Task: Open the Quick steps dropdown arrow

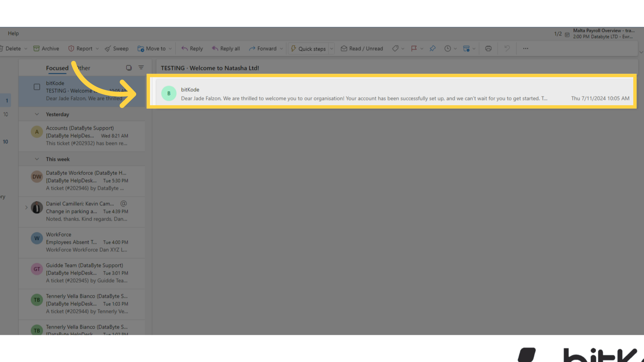Action: 332,49
